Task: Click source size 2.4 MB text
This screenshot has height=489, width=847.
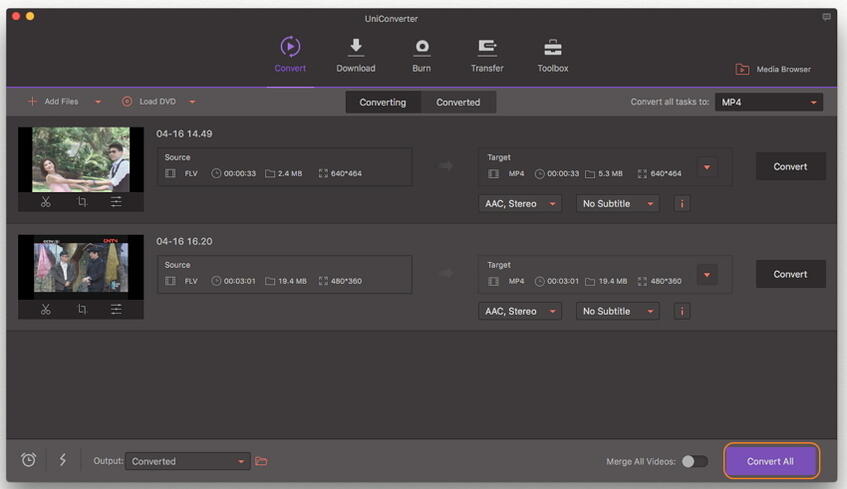Action: [x=290, y=173]
